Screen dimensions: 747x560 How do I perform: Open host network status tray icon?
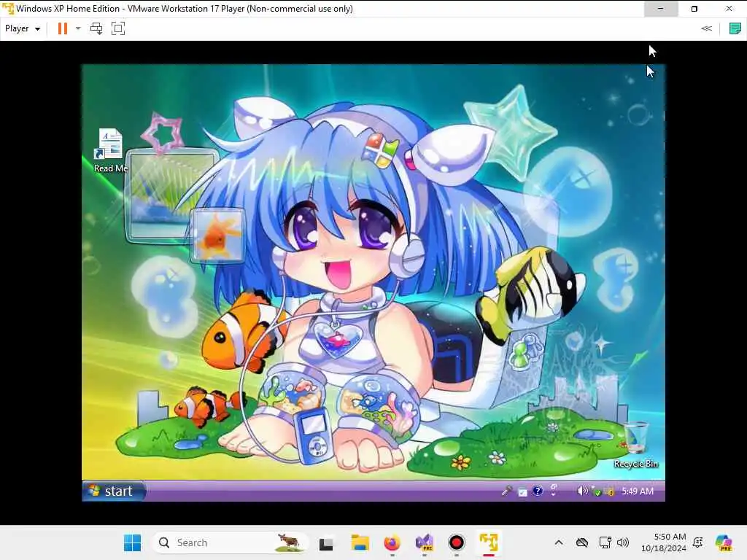pos(605,542)
